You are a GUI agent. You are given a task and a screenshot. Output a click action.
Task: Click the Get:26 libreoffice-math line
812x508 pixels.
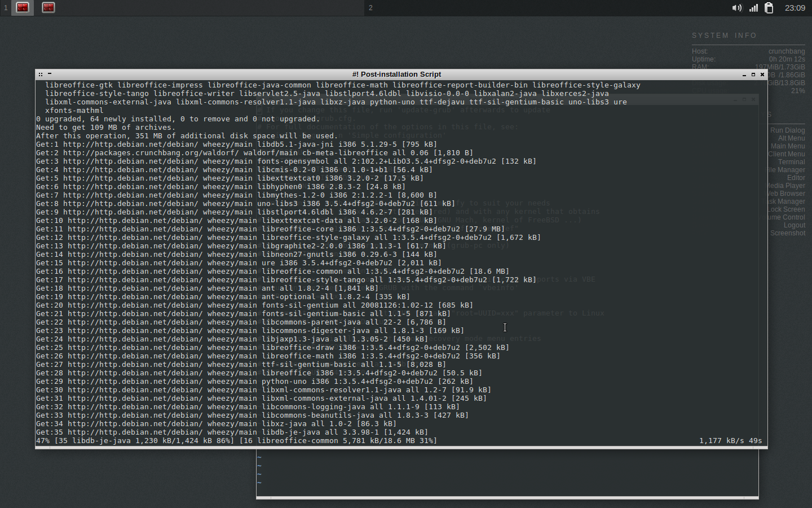coord(268,356)
